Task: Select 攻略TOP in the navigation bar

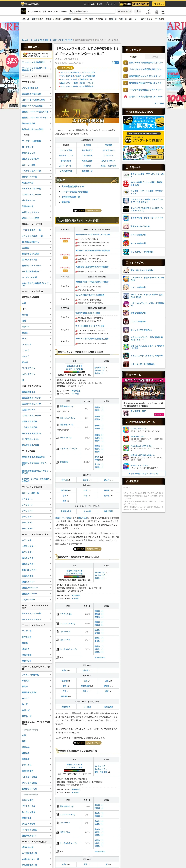Action: click(26, 19)
